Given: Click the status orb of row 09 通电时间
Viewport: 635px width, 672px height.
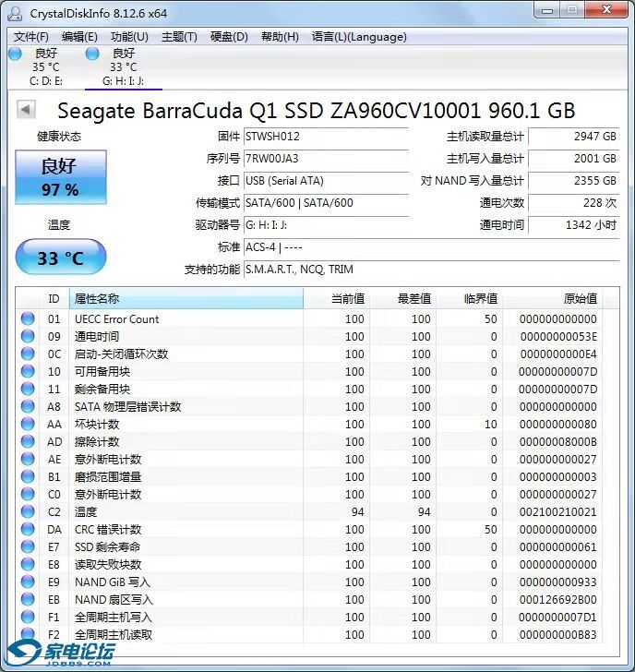Looking at the screenshot, I should click(28, 336).
